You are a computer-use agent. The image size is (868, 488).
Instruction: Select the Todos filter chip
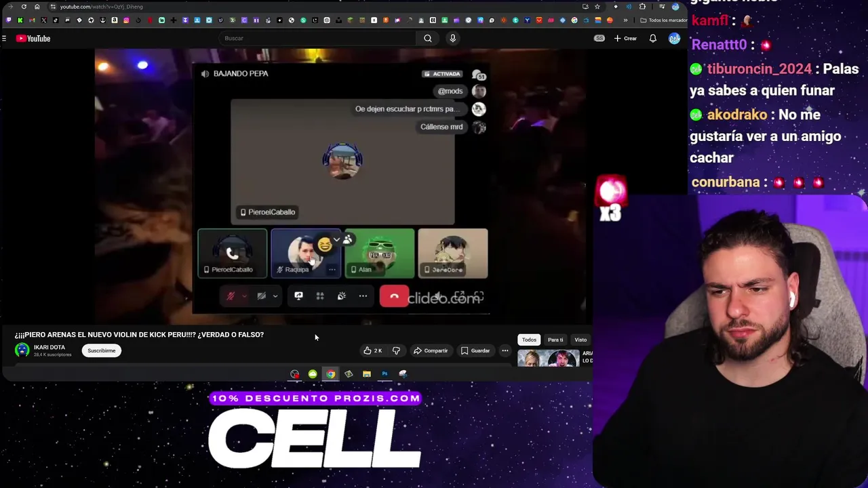click(x=529, y=340)
